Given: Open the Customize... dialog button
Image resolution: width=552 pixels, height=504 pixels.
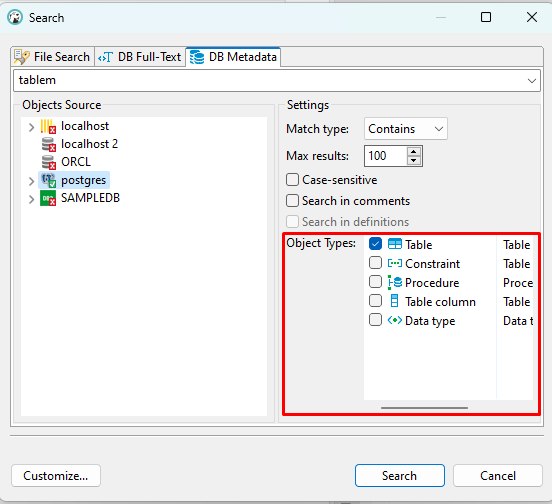Looking at the screenshot, I should [56, 475].
